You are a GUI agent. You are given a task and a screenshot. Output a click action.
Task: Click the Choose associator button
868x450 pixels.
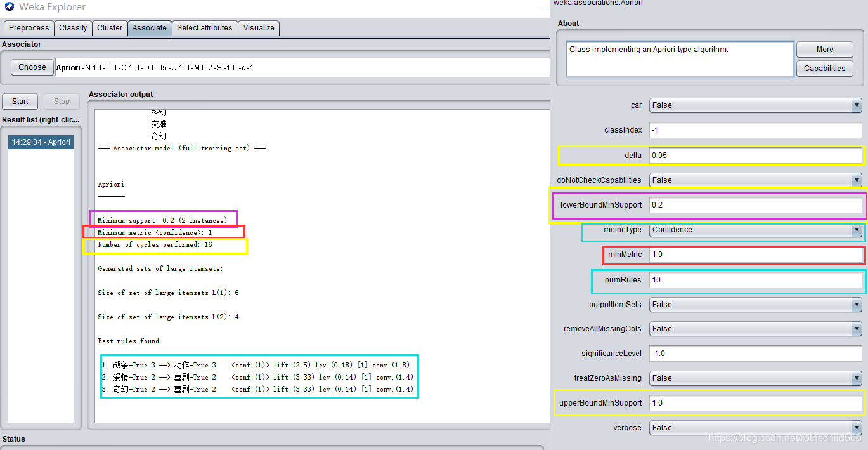32,67
